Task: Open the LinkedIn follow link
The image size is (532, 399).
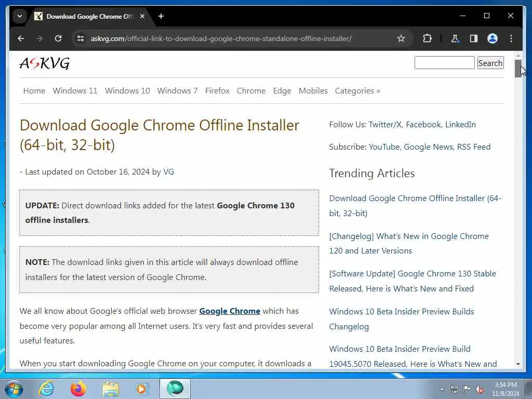Action: pos(460,125)
